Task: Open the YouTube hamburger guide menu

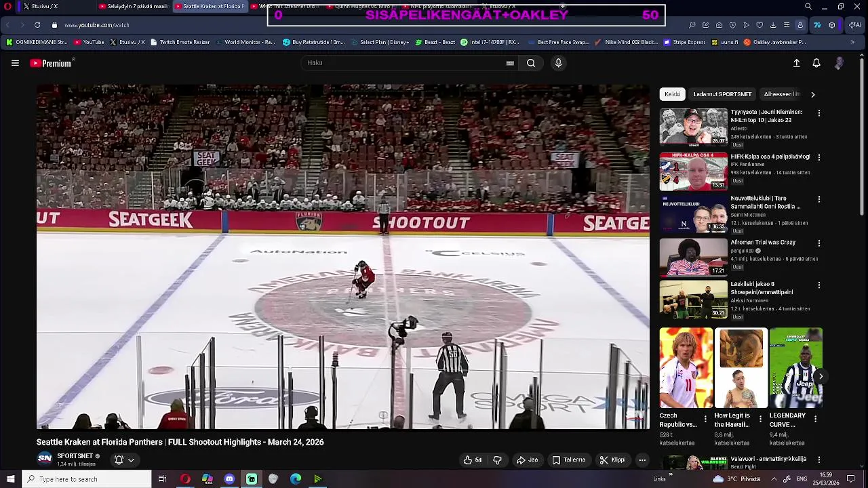Action: (x=15, y=63)
